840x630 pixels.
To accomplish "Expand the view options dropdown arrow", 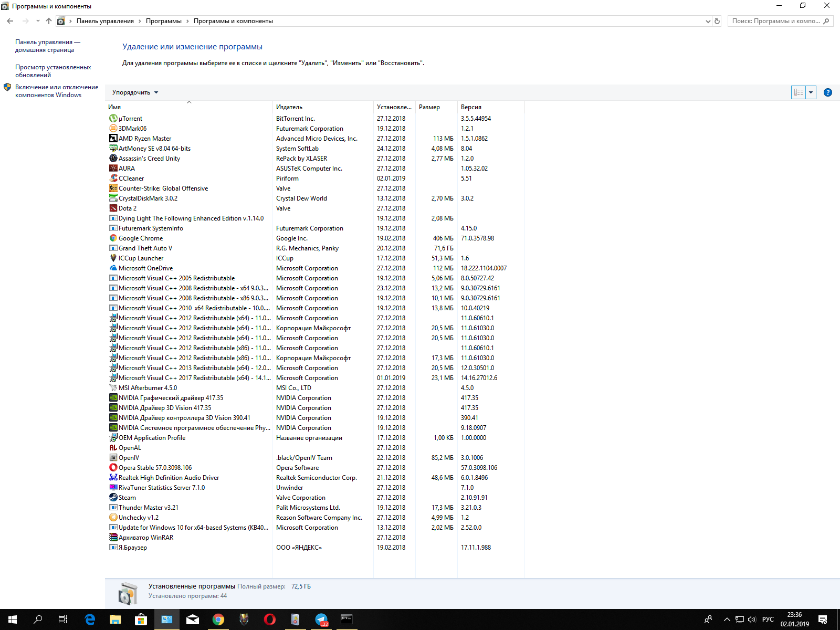I will (811, 92).
